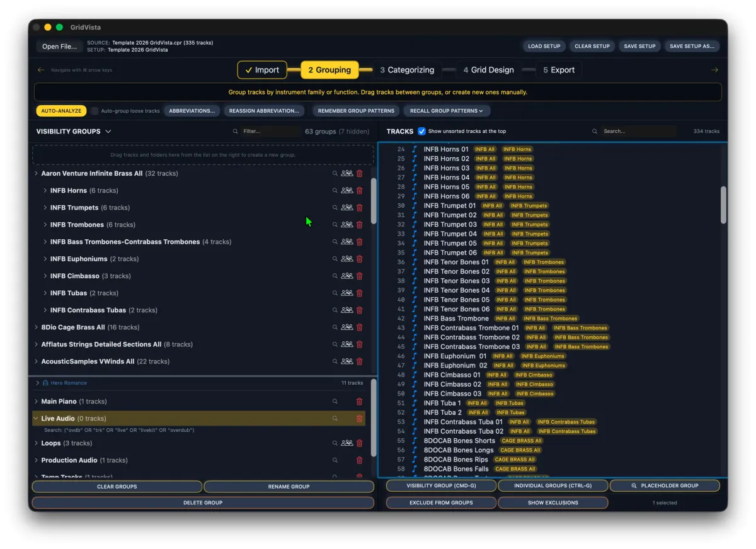The image size is (756, 549).
Task: Click the search icon on INFB Cimbasso row
Action: 335,276
